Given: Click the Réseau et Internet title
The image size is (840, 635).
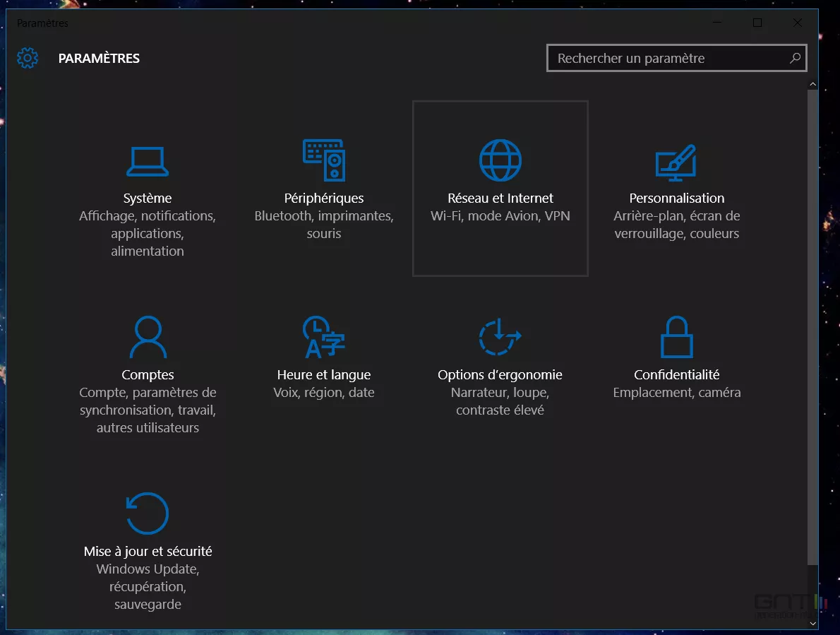Looking at the screenshot, I should (x=500, y=198).
